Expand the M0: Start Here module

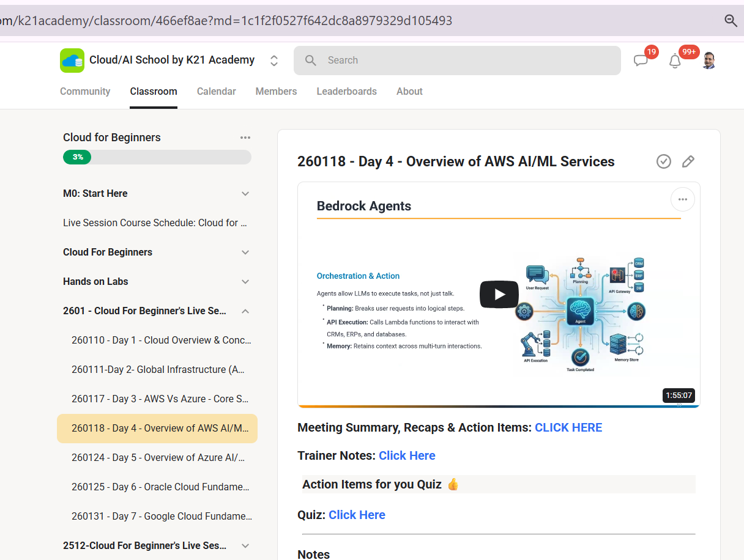[245, 193]
